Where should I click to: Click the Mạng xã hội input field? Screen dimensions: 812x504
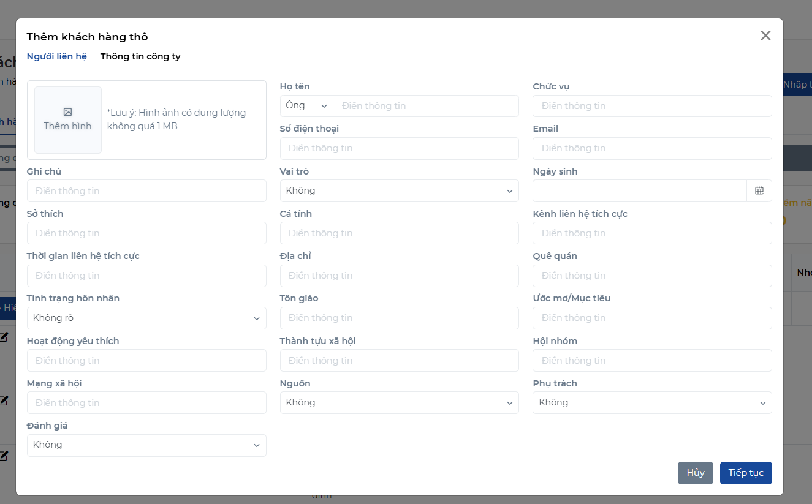coord(146,403)
